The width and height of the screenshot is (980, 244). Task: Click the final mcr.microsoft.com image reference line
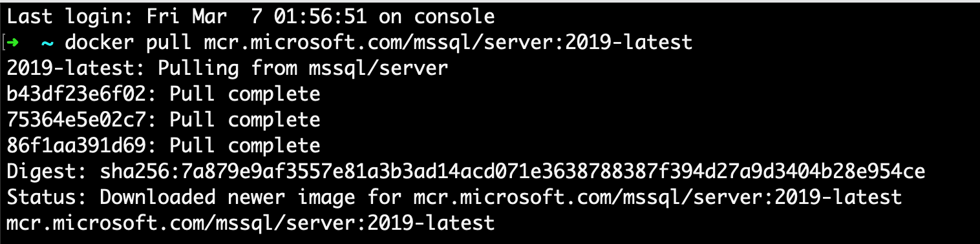click(251, 223)
